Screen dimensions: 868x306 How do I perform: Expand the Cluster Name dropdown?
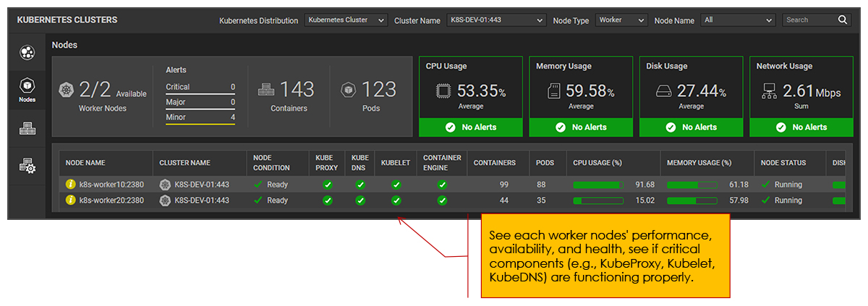point(495,20)
